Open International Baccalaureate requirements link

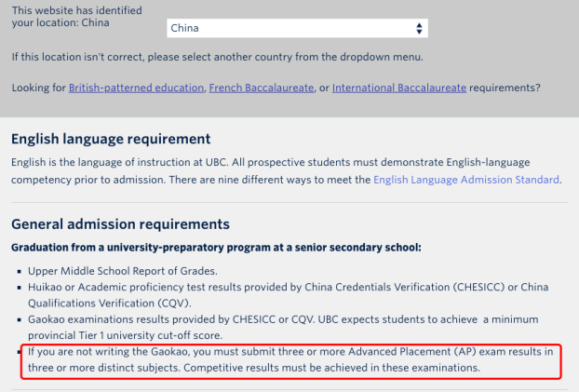click(x=399, y=88)
